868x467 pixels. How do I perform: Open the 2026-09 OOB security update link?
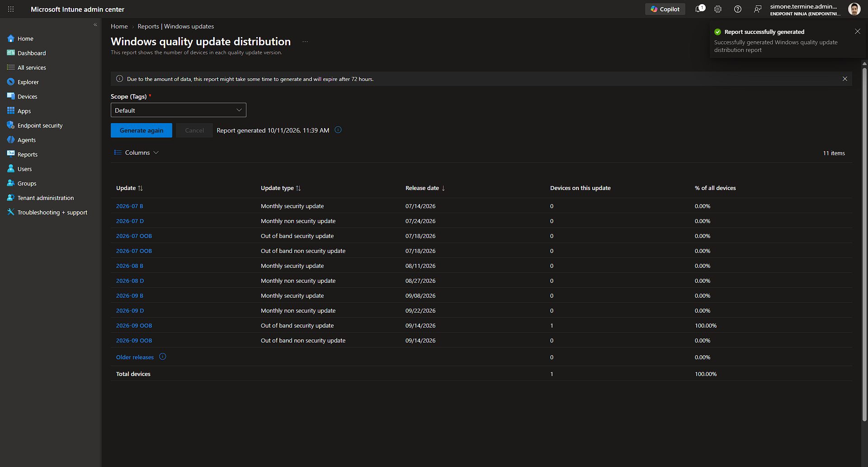(134, 325)
